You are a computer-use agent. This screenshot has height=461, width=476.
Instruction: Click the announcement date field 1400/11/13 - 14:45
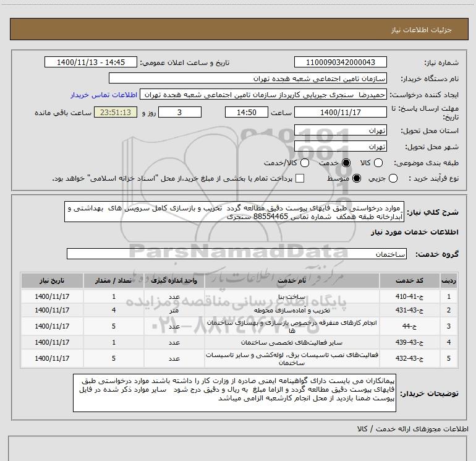click(91, 62)
